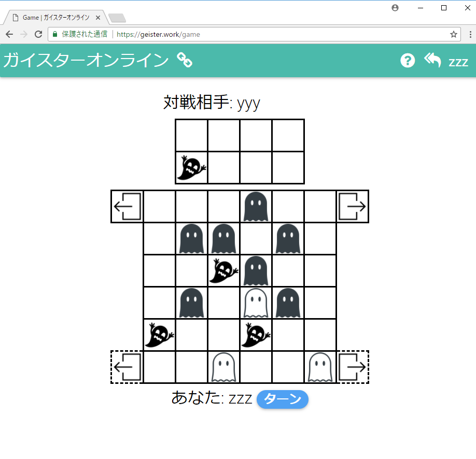Viewport: 476px width, 459px height.
Task: Click the top-right exit arrow square
Action: (353, 206)
